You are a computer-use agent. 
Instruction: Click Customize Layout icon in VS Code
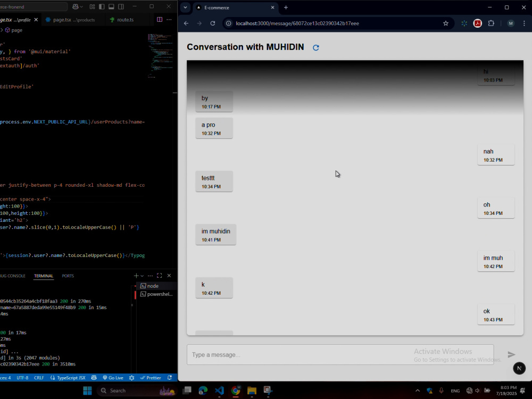coord(92,6)
